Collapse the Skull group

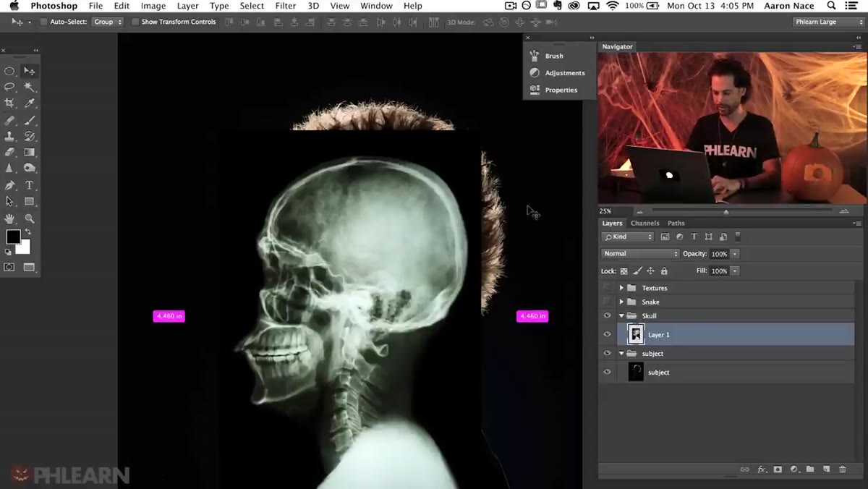pos(621,316)
